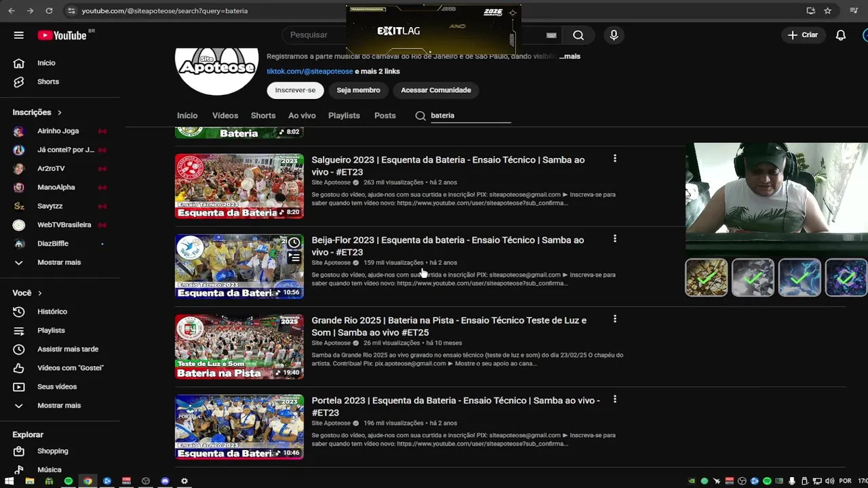Open the Airinho Joga subscription
868x488 pixels.
[x=60, y=131]
